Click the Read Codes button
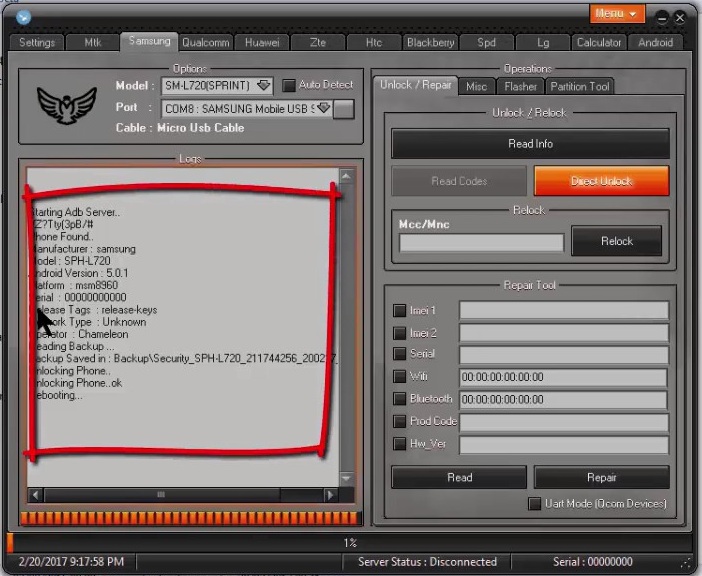 pos(459,181)
